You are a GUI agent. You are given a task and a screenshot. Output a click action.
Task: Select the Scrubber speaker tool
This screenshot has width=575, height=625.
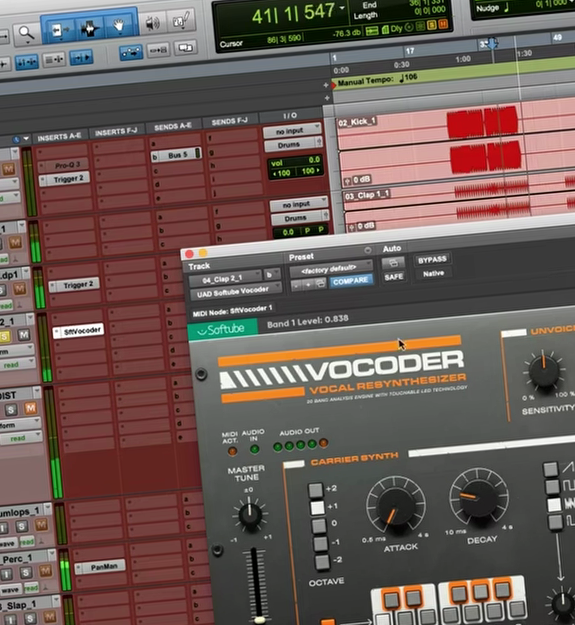[x=152, y=24]
